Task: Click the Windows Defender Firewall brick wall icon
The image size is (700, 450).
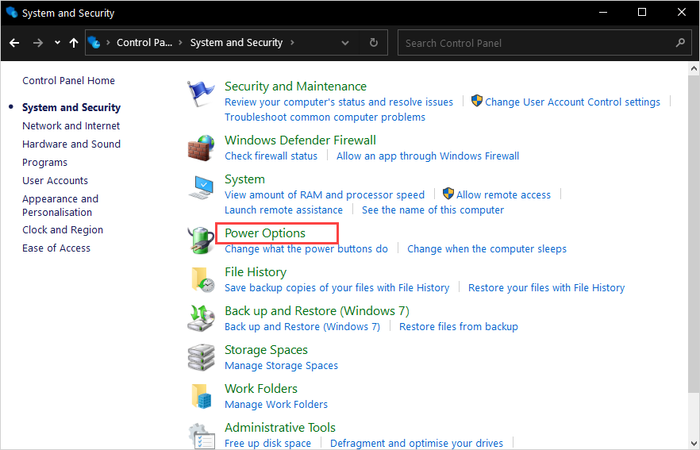Action: coord(201,148)
